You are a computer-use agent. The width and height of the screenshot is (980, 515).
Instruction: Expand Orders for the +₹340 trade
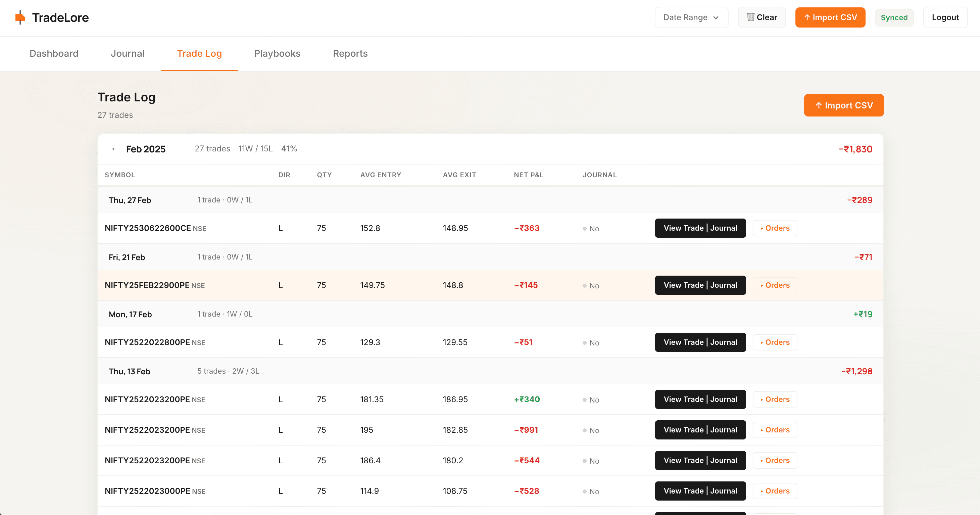(775, 399)
